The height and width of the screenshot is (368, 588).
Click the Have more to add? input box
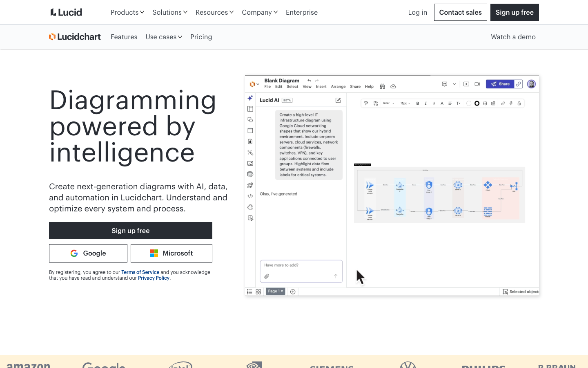pos(301,271)
